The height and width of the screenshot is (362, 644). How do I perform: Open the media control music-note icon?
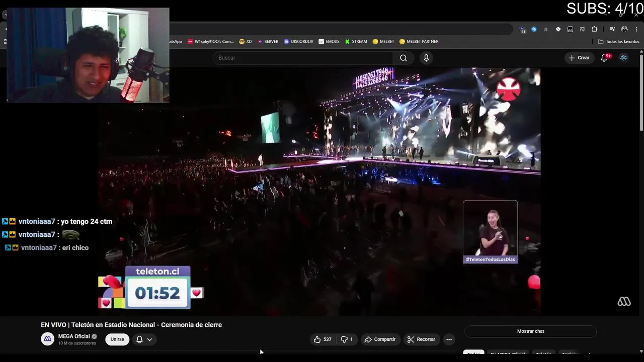pos(612,29)
